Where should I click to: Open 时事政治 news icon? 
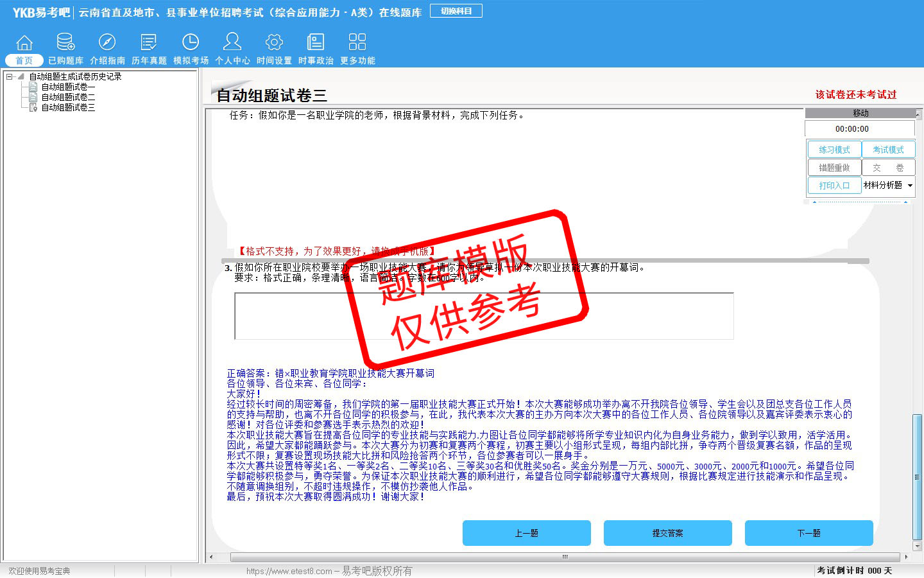coord(316,43)
